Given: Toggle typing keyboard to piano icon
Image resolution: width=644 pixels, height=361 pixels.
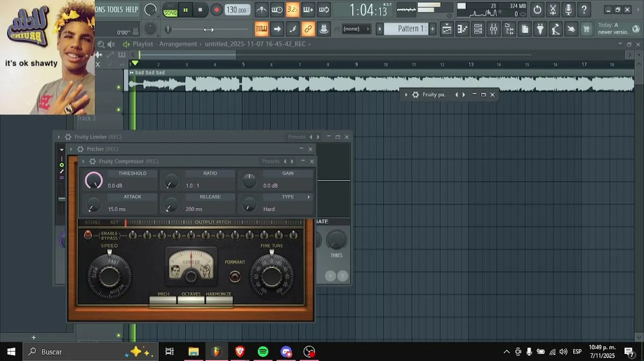Looking at the screenshot, I should 261,29.
